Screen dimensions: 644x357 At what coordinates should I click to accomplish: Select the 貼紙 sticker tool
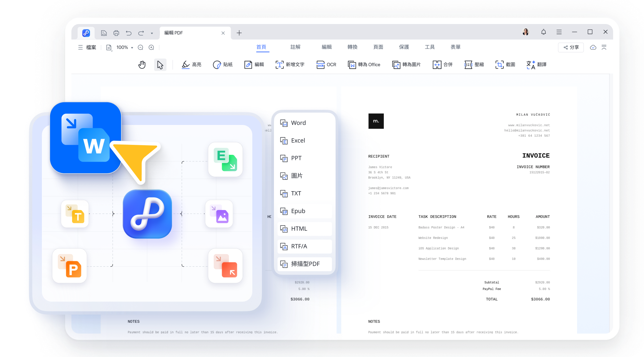point(222,65)
